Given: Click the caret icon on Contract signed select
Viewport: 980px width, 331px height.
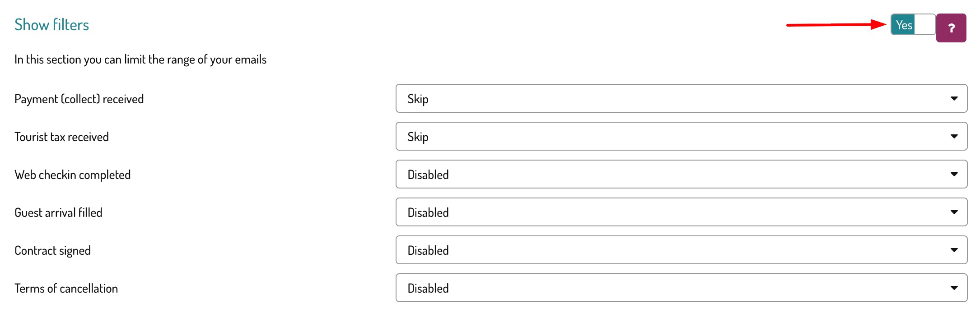Looking at the screenshot, I should click(x=954, y=250).
